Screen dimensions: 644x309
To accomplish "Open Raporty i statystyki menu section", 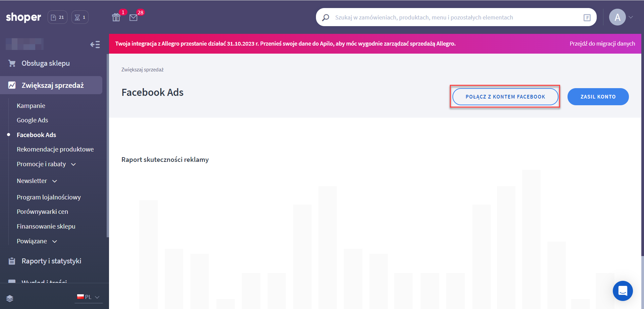I will point(51,261).
